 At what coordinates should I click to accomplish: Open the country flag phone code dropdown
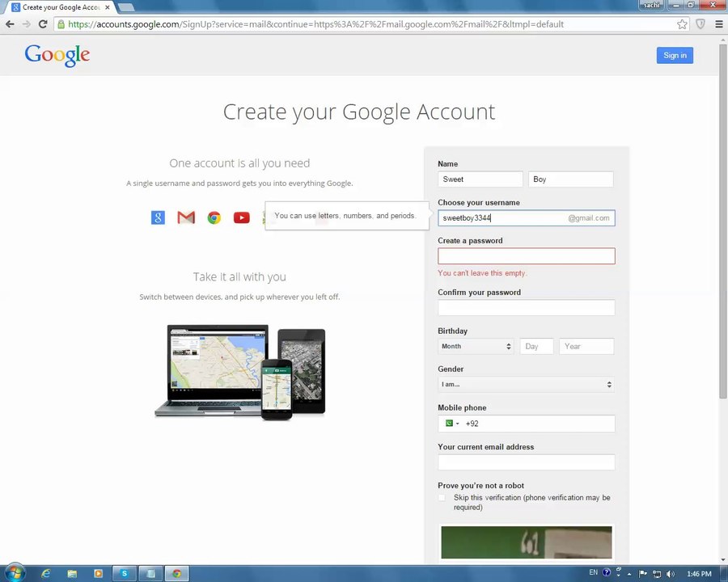451,424
